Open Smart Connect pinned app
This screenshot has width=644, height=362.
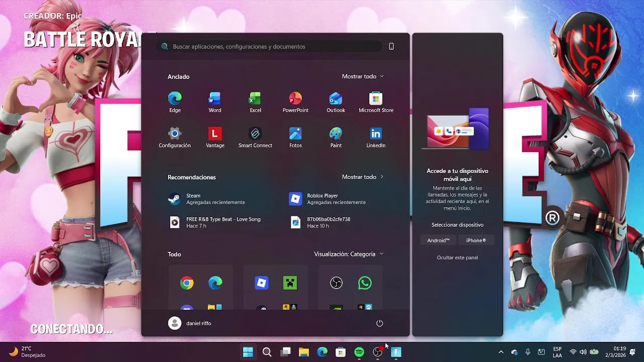click(255, 137)
